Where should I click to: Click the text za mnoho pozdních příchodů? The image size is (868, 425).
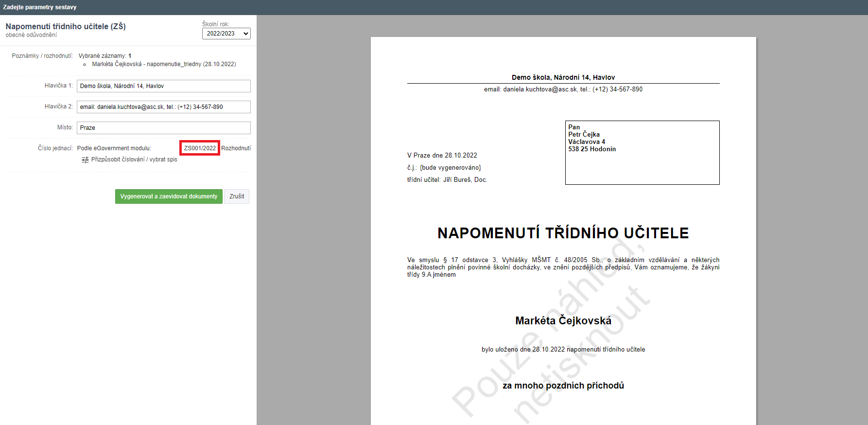(563, 386)
